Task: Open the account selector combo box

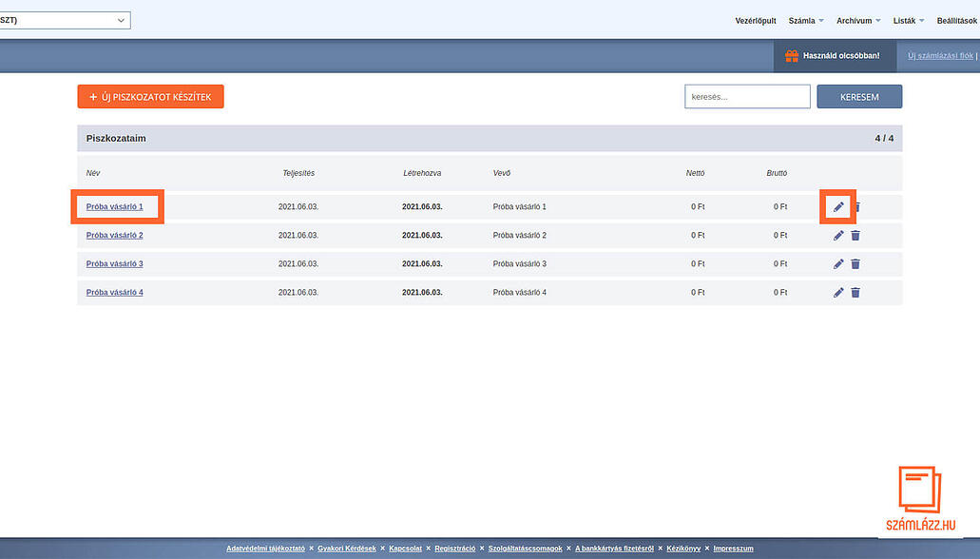Action: tap(65, 20)
